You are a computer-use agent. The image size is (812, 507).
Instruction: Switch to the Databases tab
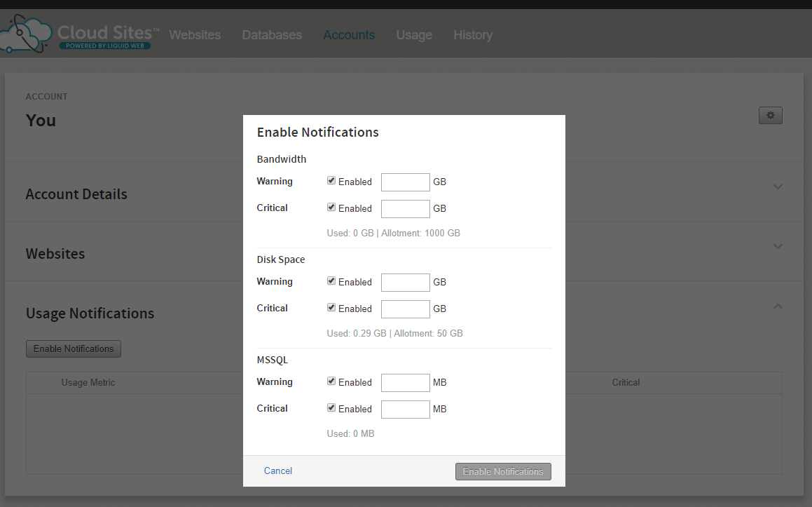click(x=272, y=34)
